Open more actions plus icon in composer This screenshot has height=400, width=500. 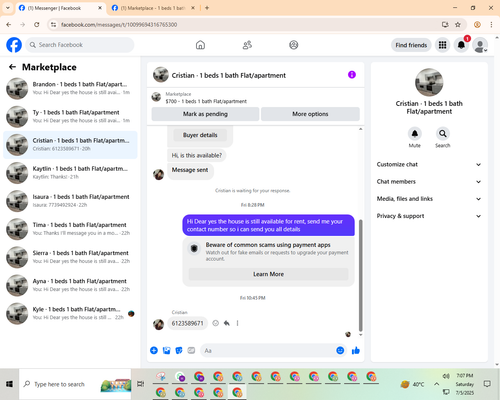[x=154, y=350]
